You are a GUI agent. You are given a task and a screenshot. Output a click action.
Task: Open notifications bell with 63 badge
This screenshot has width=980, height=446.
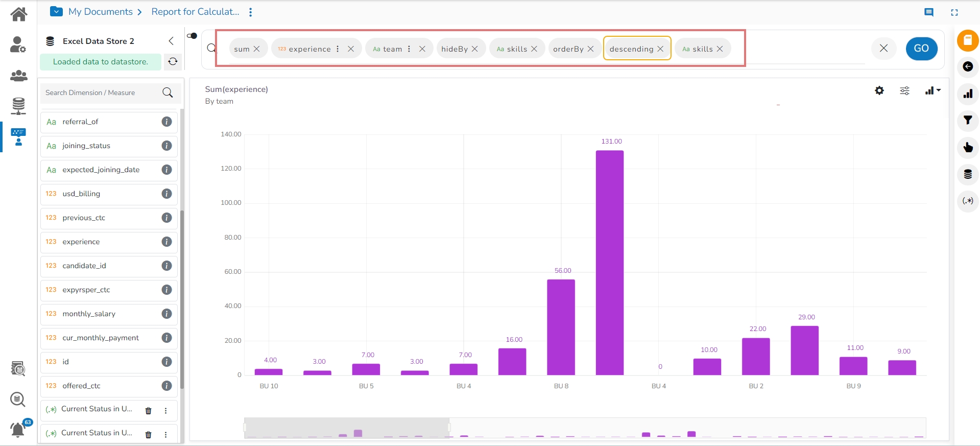(19, 428)
